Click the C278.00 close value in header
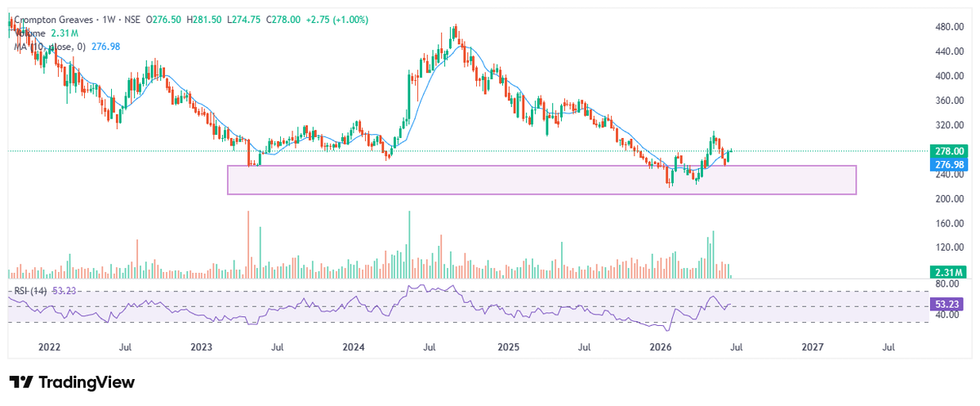This screenshot has height=406, width=980. pyautogui.click(x=283, y=20)
